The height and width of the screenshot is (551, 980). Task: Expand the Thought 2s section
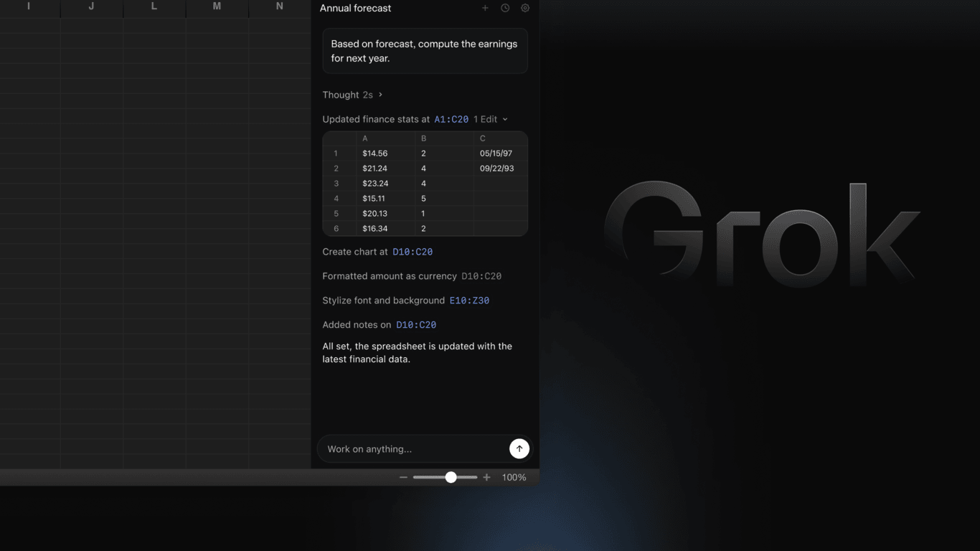point(352,95)
